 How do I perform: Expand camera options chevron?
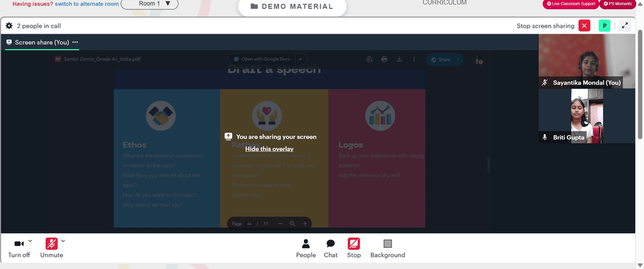[30, 241]
